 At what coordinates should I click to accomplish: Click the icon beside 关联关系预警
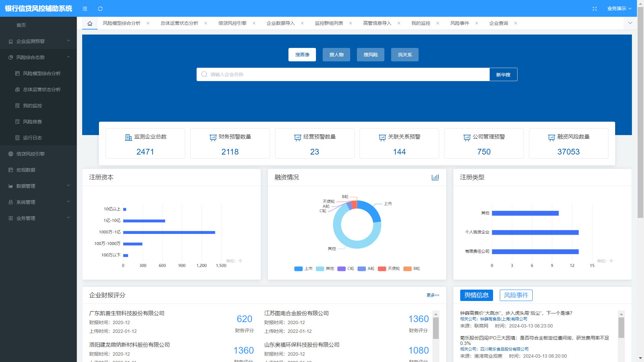pyautogui.click(x=382, y=137)
